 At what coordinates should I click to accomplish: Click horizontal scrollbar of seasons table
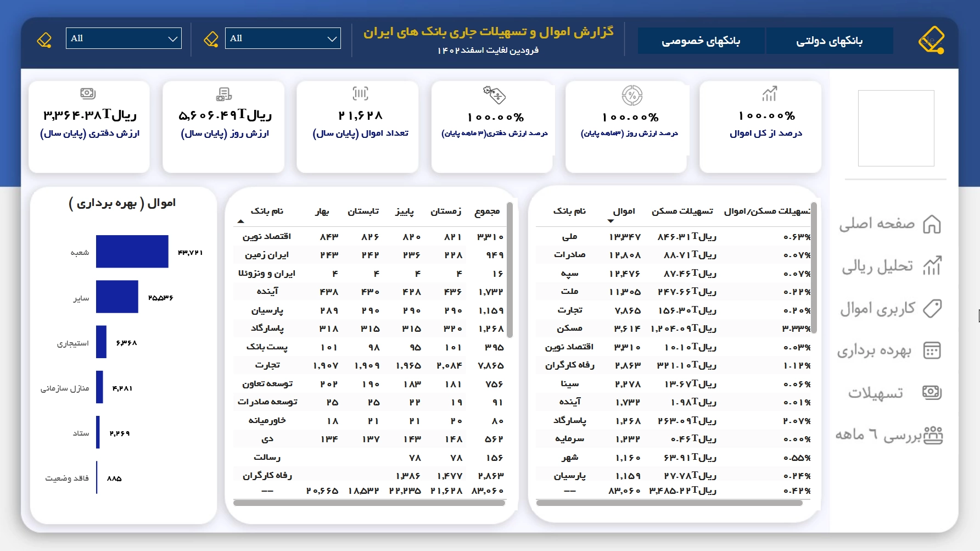point(369,503)
